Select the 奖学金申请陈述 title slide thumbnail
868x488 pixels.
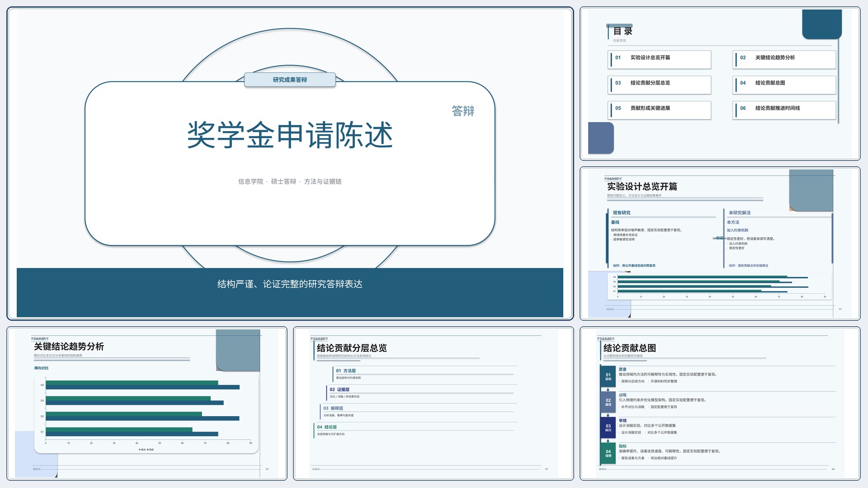pyautogui.click(x=290, y=164)
